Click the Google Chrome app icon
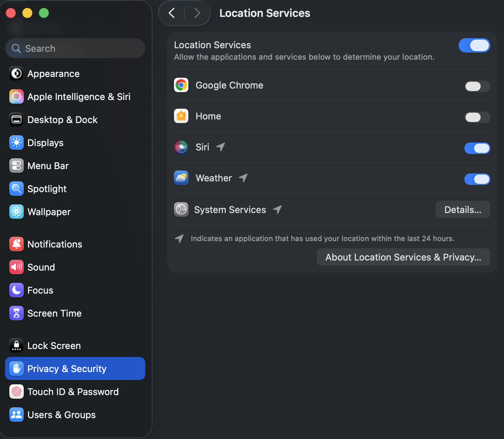The image size is (504, 439). (181, 85)
